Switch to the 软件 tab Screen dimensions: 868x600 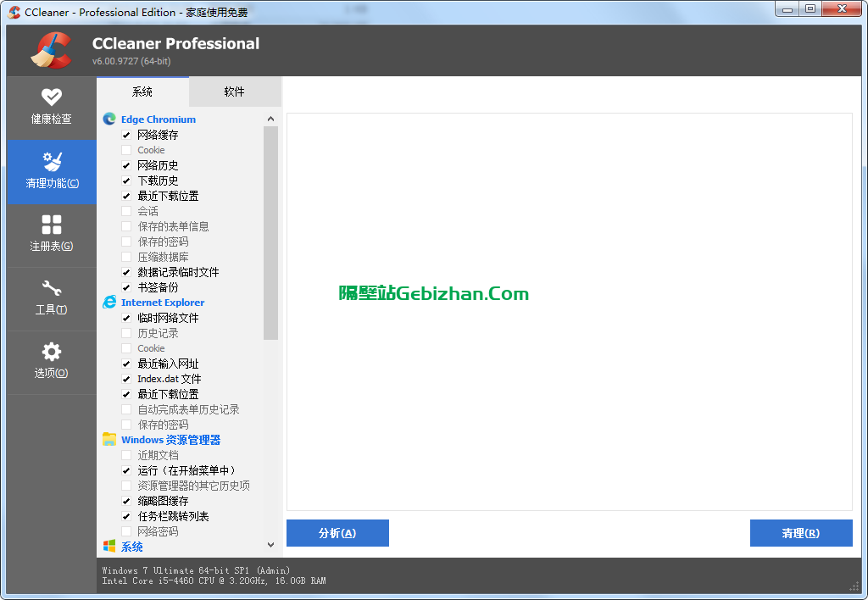pyautogui.click(x=234, y=92)
